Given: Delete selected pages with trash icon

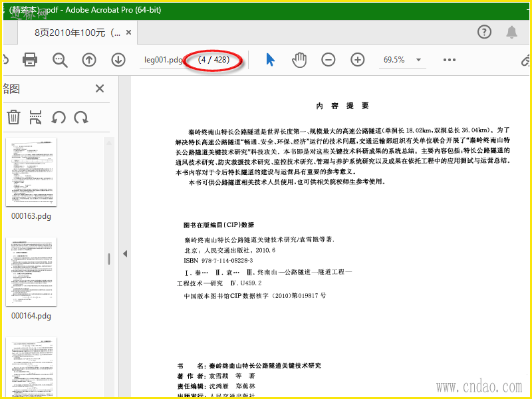Looking at the screenshot, I should [x=13, y=117].
